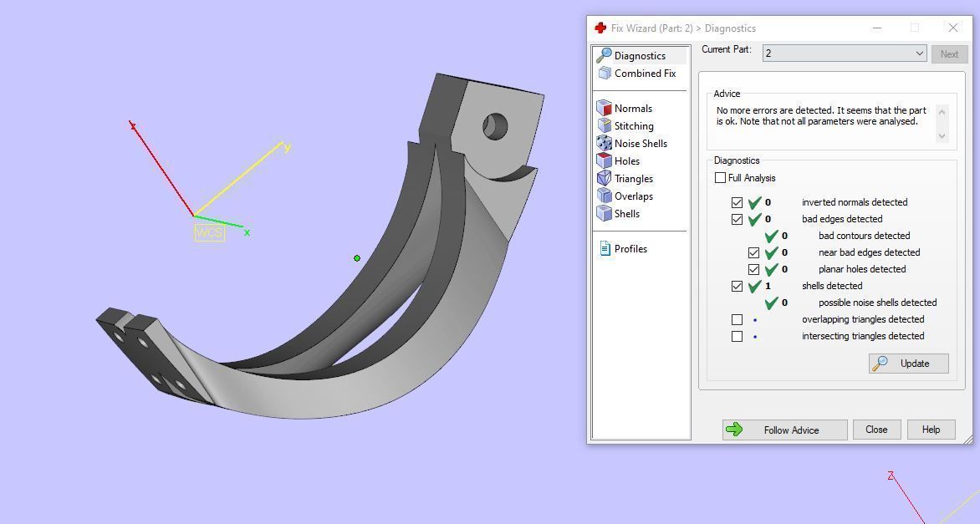Image resolution: width=980 pixels, height=524 pixels.
Task: Click the Overlaps cube icon
Action: tap(604, 196)
